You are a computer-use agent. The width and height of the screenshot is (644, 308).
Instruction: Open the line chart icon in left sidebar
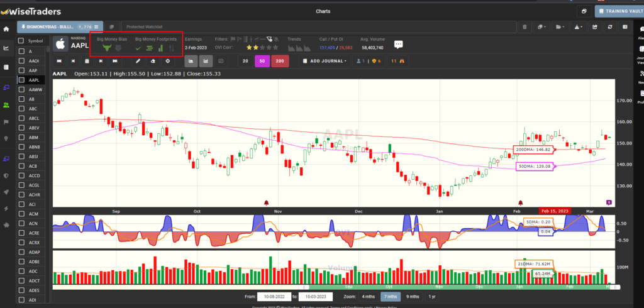(6, 48)
